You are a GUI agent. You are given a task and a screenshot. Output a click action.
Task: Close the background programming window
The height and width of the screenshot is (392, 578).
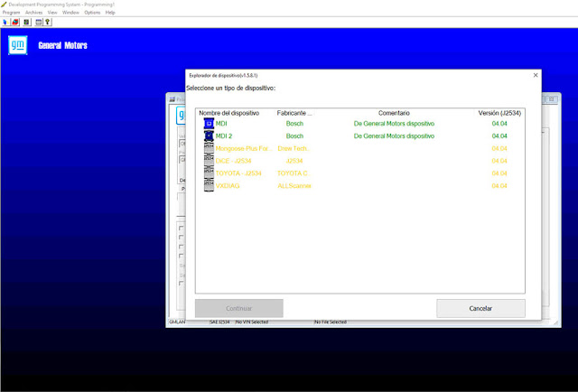[552, 99]
